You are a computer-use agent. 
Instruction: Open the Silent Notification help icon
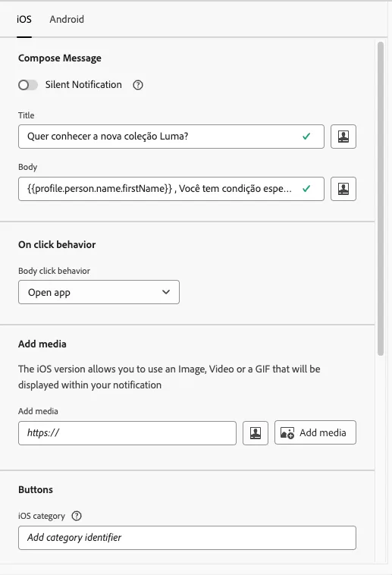tap(138, 85)
